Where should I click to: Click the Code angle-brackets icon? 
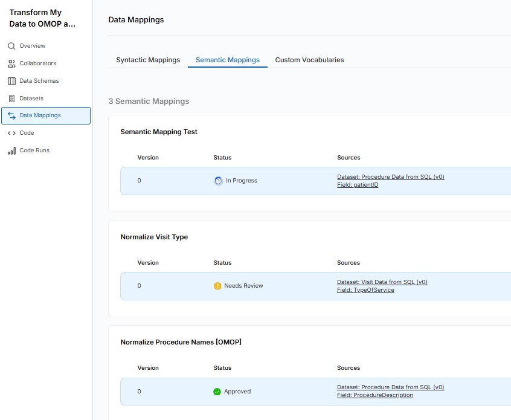click(x=11, y=133)
